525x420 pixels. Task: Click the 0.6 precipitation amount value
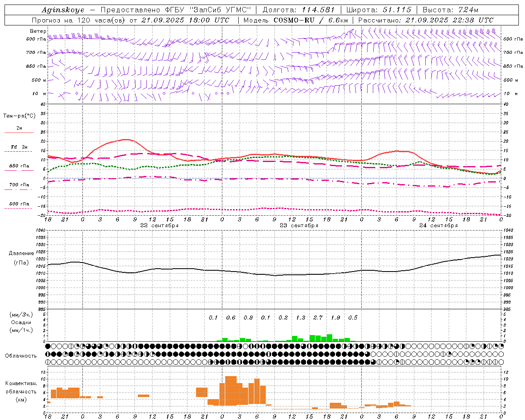(231, 317)
